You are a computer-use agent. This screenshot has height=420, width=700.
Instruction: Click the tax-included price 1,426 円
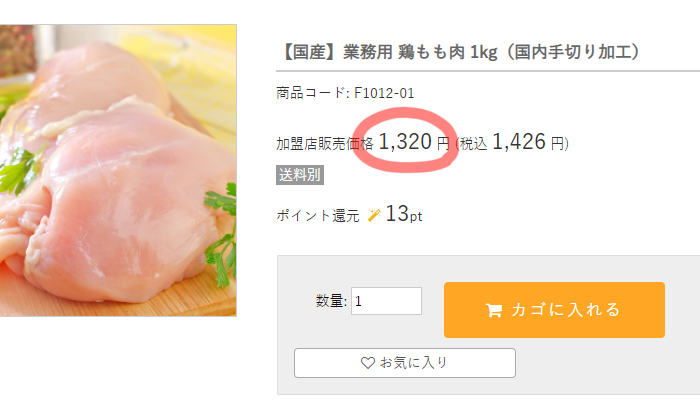[528, 142]
